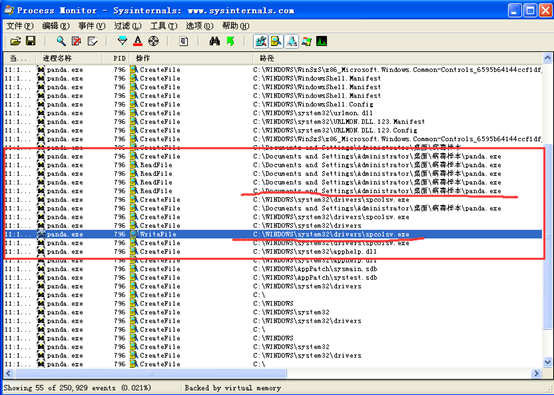
Task: Click the PID column header
Action: [x=116, y=58]
